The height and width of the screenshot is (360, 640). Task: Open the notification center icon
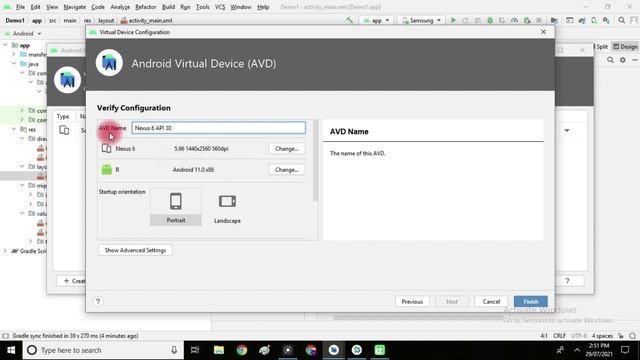[x=625, y=350]
